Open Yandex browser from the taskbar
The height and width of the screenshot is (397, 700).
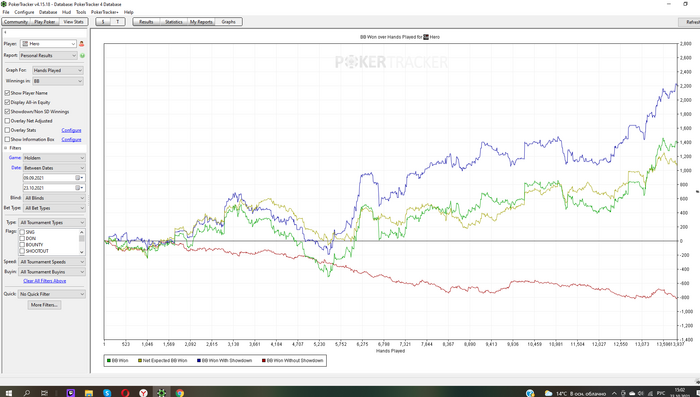(143, 393)
